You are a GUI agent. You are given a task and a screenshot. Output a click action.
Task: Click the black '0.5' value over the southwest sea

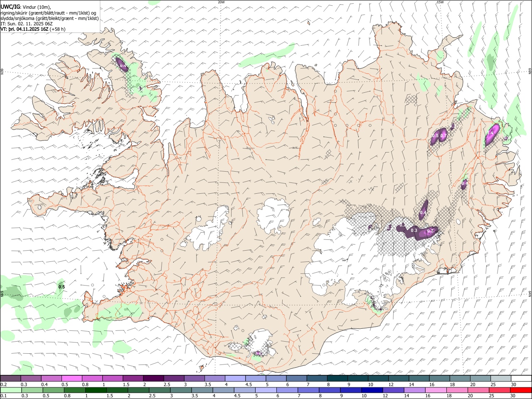coord(62,287)
